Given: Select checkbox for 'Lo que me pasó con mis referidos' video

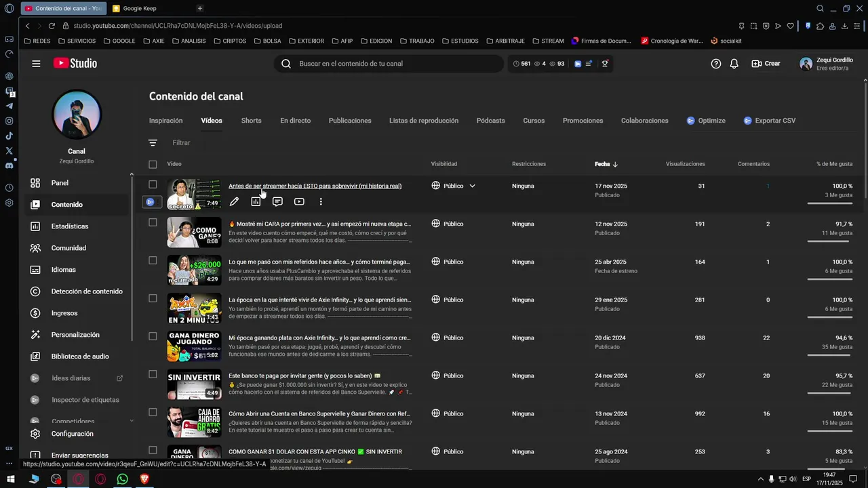Looking at the screenshot, I should pos(153,260).
